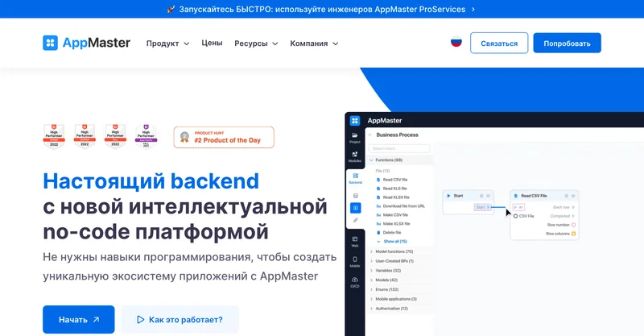Click the play icon on the Start block
This screenshot has height=336, width=644.
(448, 196)
